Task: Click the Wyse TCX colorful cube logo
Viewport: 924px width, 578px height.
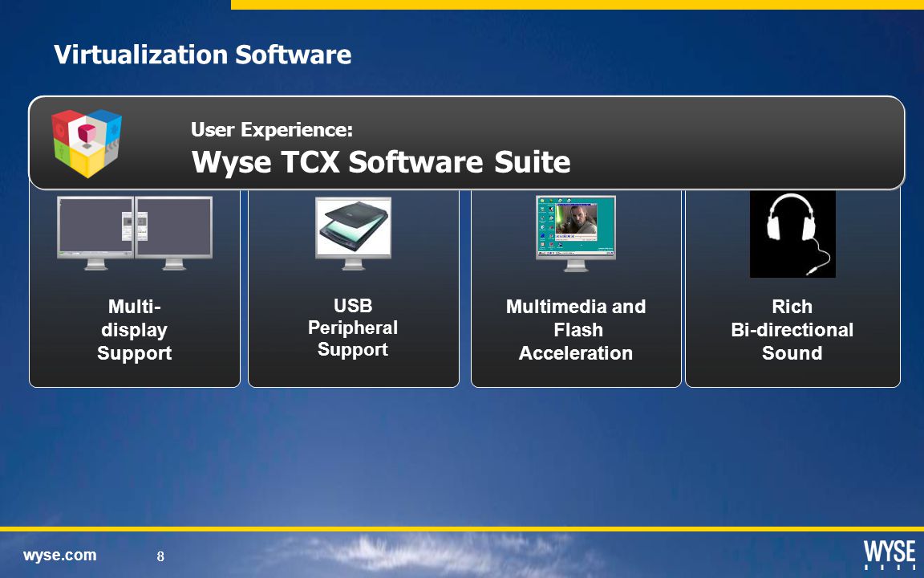Action: 86,143
